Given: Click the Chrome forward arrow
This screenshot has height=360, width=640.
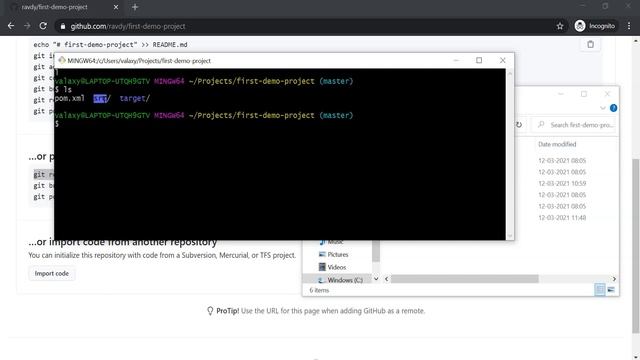Looking at the screenshot, I should tap(27, 26).
